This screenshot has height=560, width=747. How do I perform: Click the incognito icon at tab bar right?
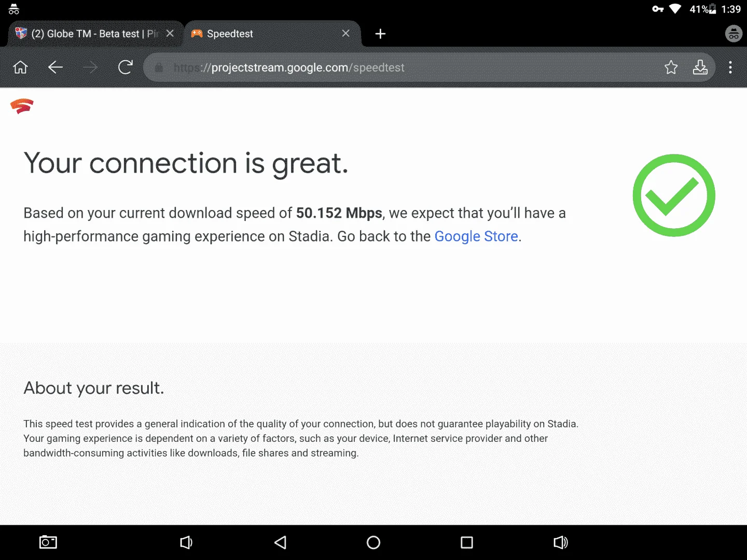pos(734,34)
